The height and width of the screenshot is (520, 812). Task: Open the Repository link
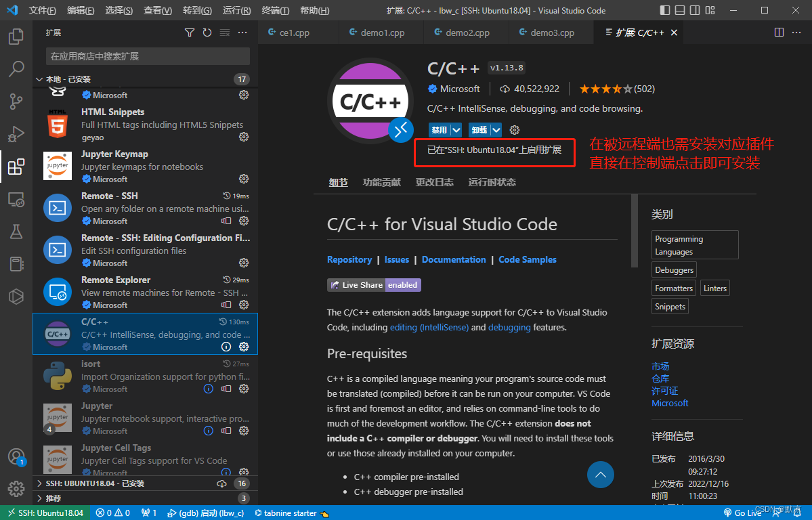point(349,259)
